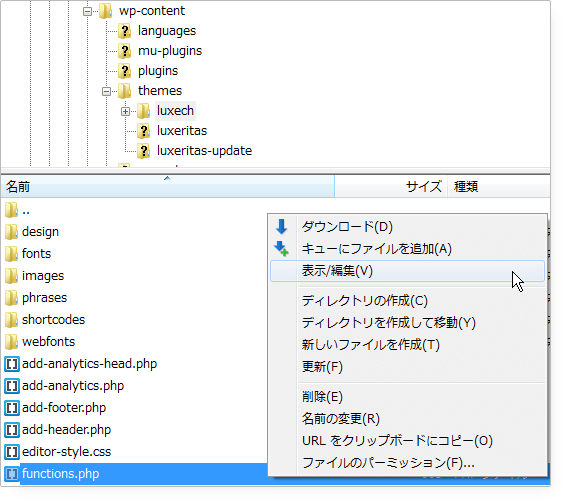Select themes in directory tree
Viewport: 566px width, 502px height.
160,91
